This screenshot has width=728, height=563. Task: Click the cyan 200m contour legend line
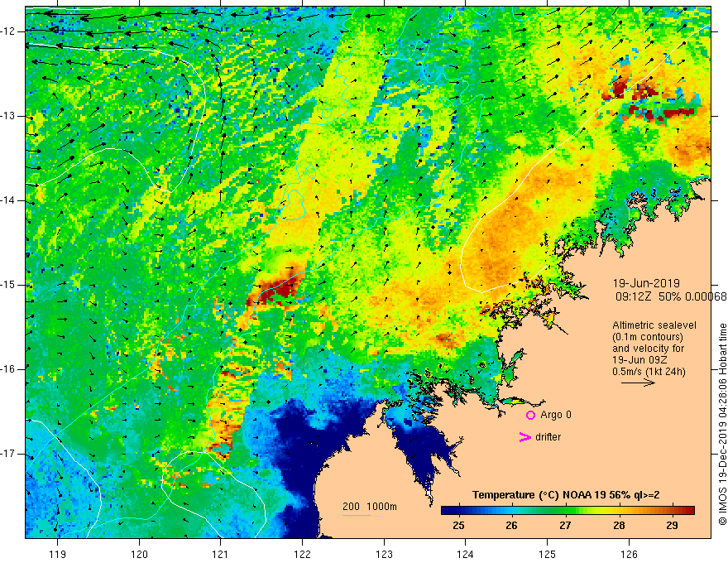tap(356, 515)
